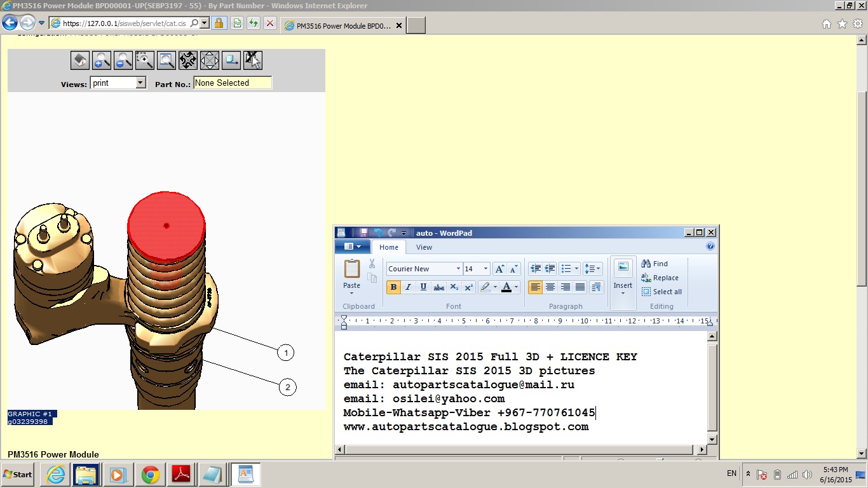Open the line spacing dropdown

(x=592, y=269)
